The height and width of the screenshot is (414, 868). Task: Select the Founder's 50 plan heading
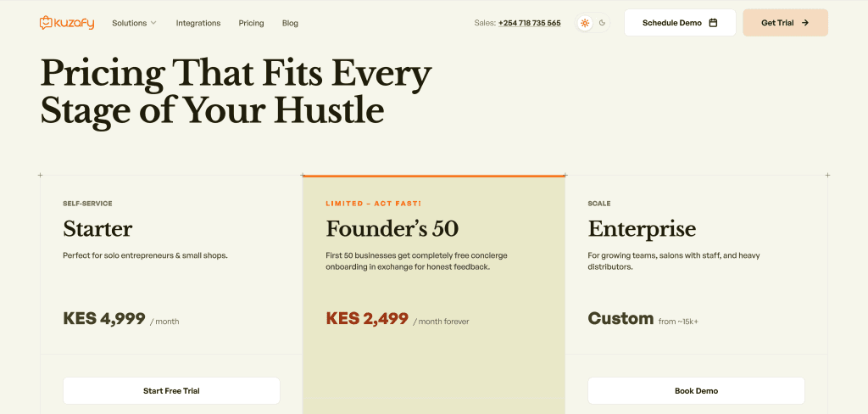pyautogui.click(x=392, y=228)
